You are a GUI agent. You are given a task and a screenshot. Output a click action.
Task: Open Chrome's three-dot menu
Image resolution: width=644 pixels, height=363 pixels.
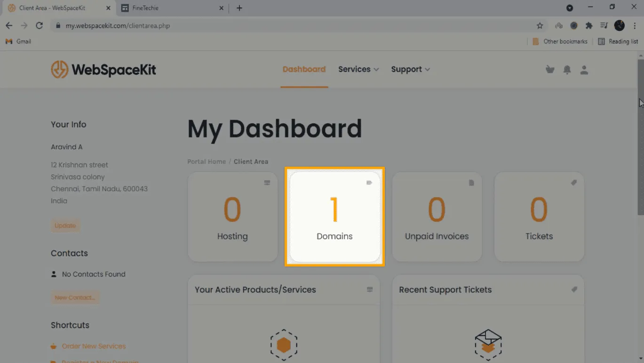click(x=635, y=26)
